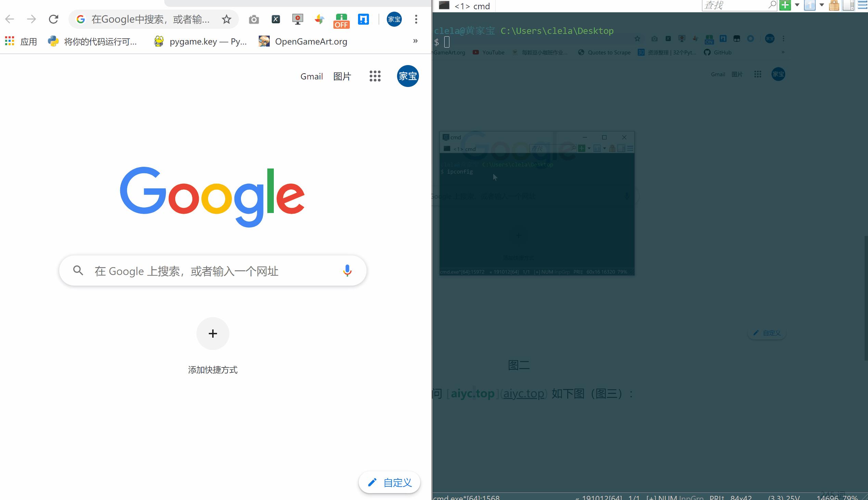Open the 将你的代码运行可... bookmark
The image size is (868, 500).
pyautogui.click(x=92, y=41)
